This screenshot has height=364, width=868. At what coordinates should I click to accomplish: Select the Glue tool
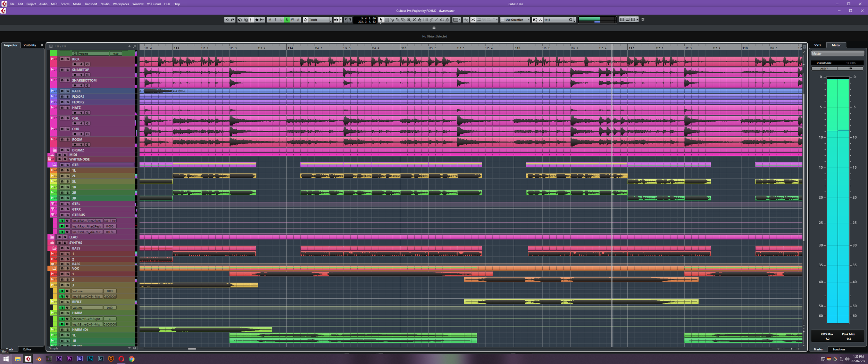tap(398, 19)
